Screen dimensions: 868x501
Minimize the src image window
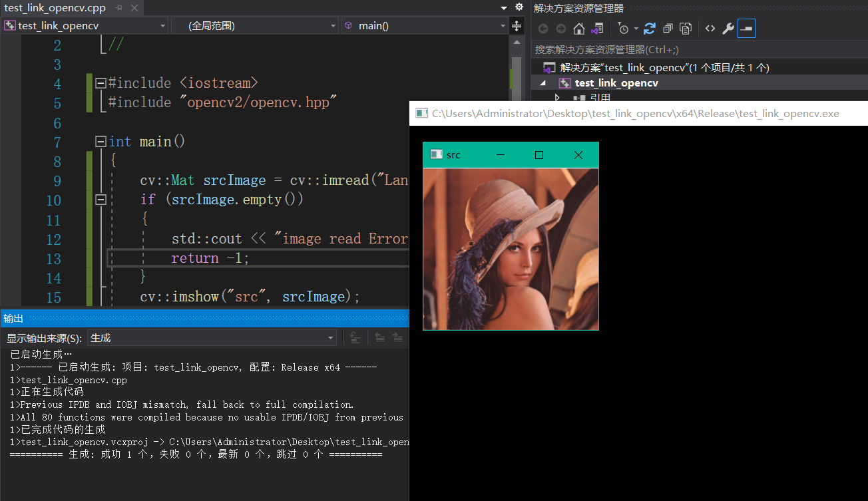501,155
